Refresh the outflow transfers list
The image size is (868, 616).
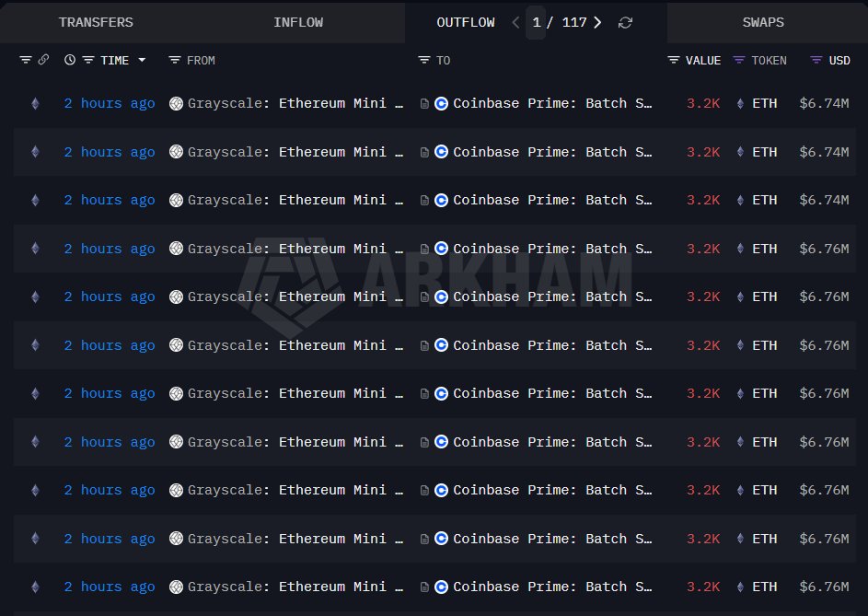pyautogui.click(x=625, y=22)
